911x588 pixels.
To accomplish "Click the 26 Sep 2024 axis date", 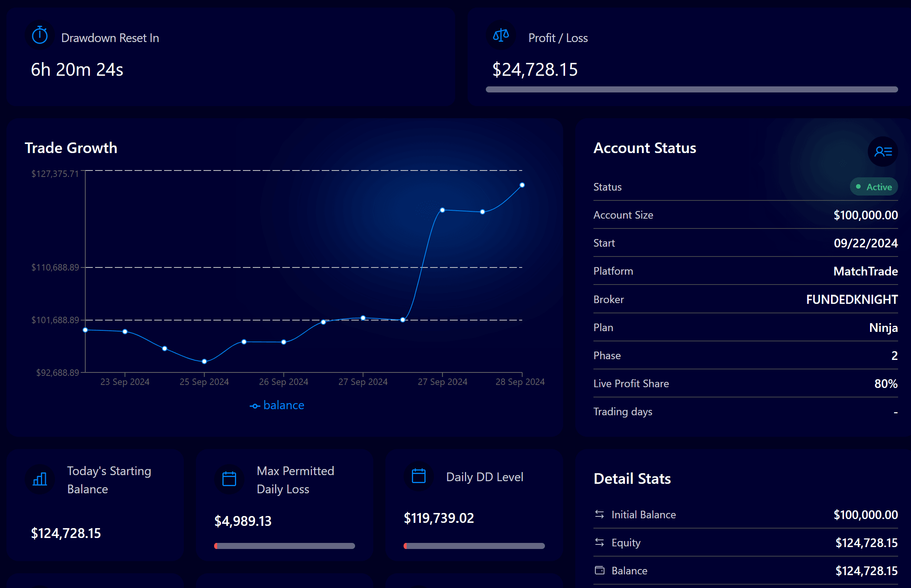I will pyautogui.click(x=284, y=382).
